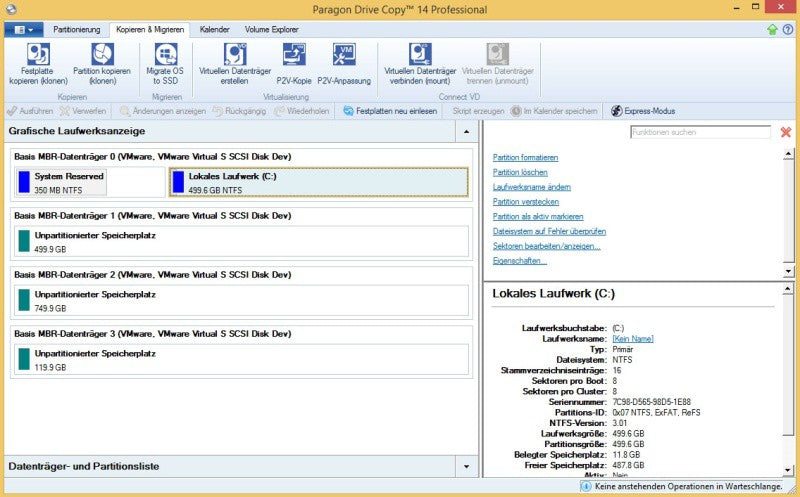Click Ausführen in the toolbar
This screenshot has width=800, height=497.
(x=30, y=111)
